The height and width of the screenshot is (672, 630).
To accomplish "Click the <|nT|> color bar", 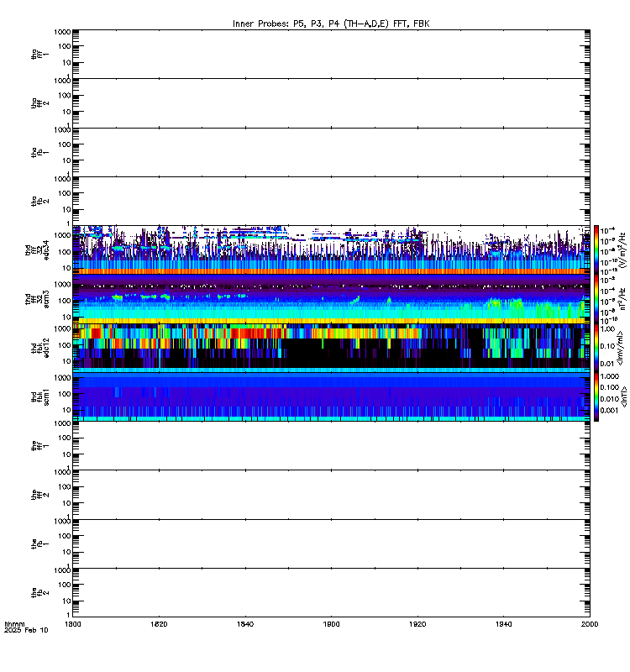I will (596, 396).
